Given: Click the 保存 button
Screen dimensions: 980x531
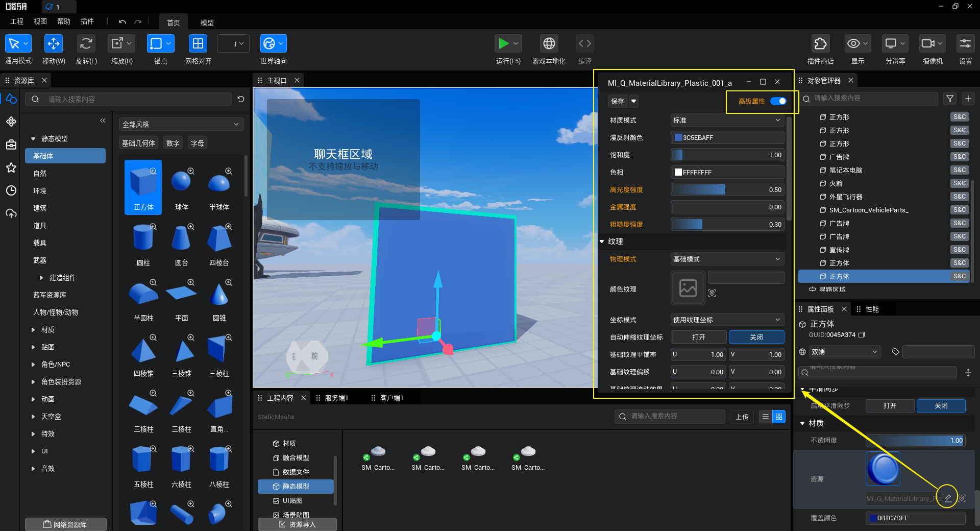Looking at the screenshot, I should 618,101.
